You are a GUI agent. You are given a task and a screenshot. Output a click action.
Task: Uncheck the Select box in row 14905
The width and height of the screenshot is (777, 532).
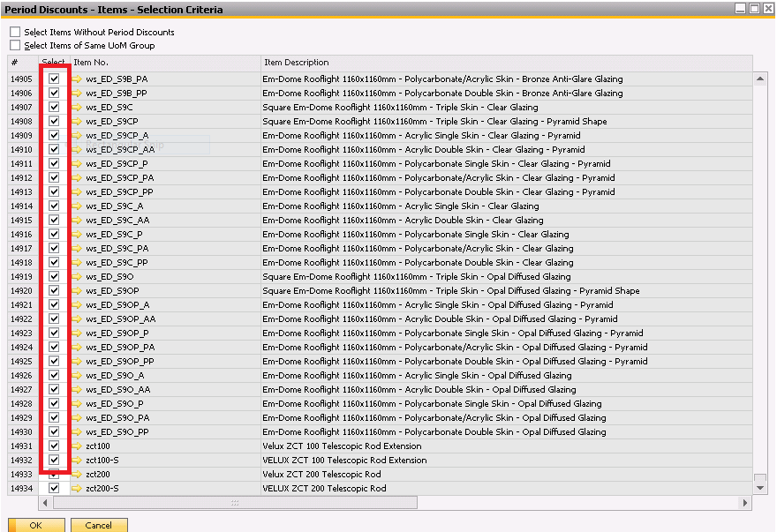click(54, 79)
